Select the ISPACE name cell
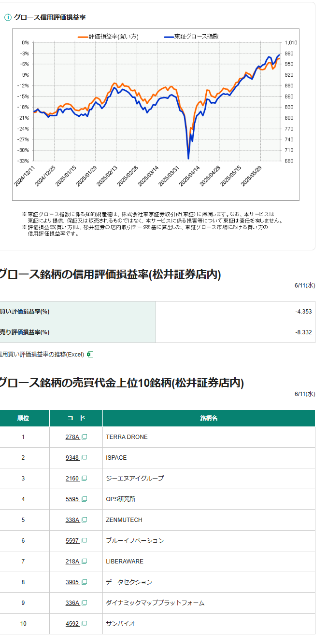The image size is (328, 644). click(209, 458)
